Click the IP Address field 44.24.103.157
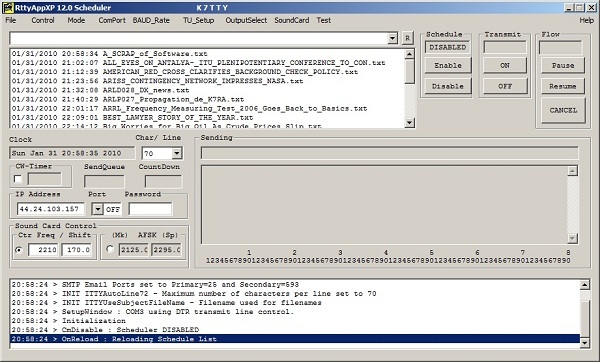Screen dimensions: 600x362 pyautogui.click(x=51, y=209)
